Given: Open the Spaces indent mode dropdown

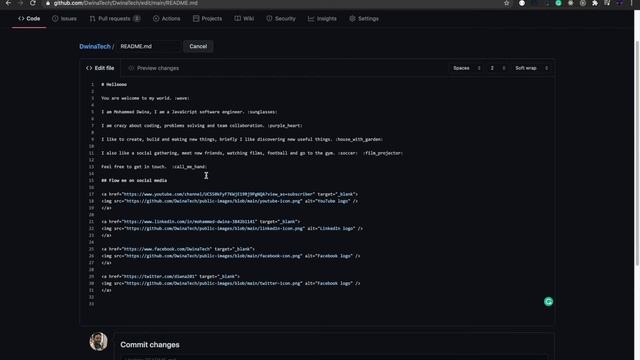Looking at the screenshot, I should 467,68.
